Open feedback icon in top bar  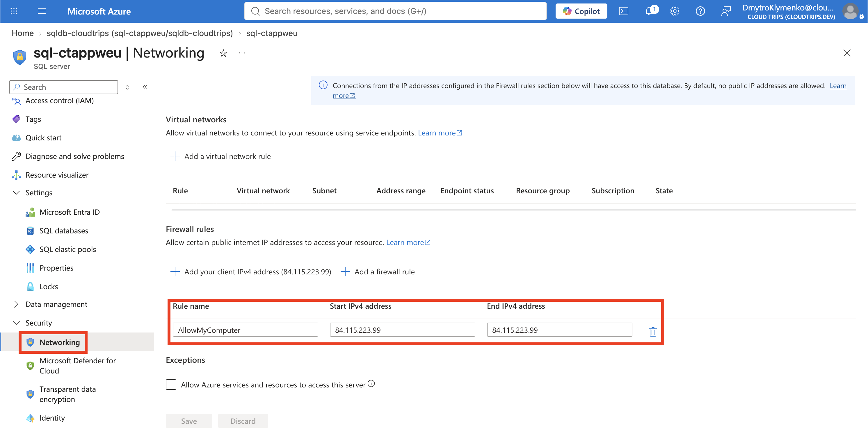pos(726,11)
